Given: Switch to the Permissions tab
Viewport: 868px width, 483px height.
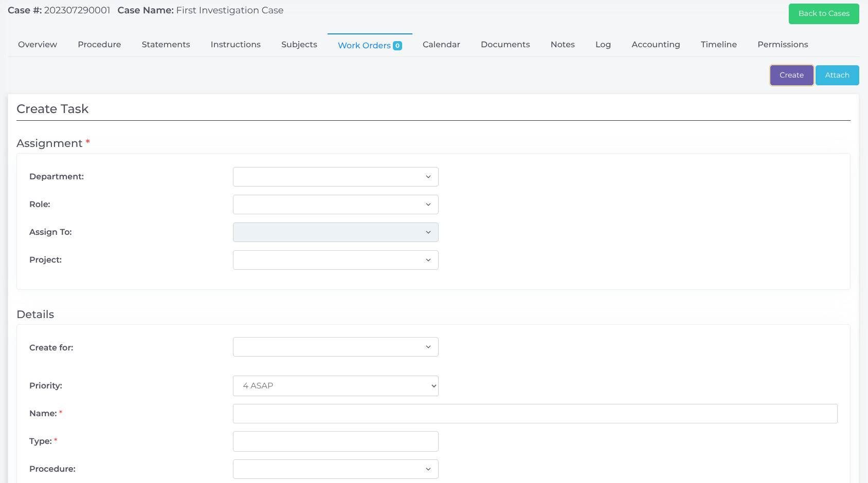Looking at the screenshot, I should pos(783,45).
